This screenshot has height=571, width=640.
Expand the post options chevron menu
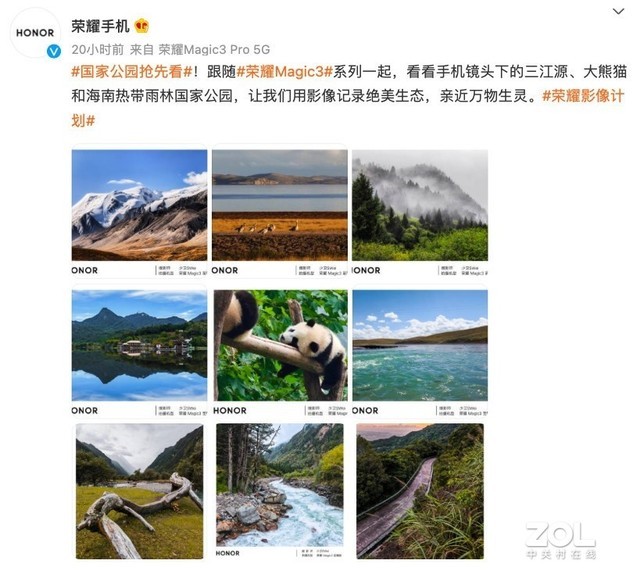(x=619, y=11)
